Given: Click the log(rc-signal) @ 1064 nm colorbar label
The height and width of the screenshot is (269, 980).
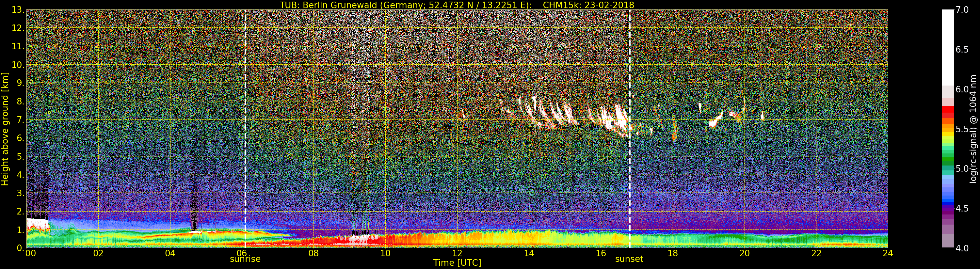Looking at the screenshot, I should click(x=973, y=129).
